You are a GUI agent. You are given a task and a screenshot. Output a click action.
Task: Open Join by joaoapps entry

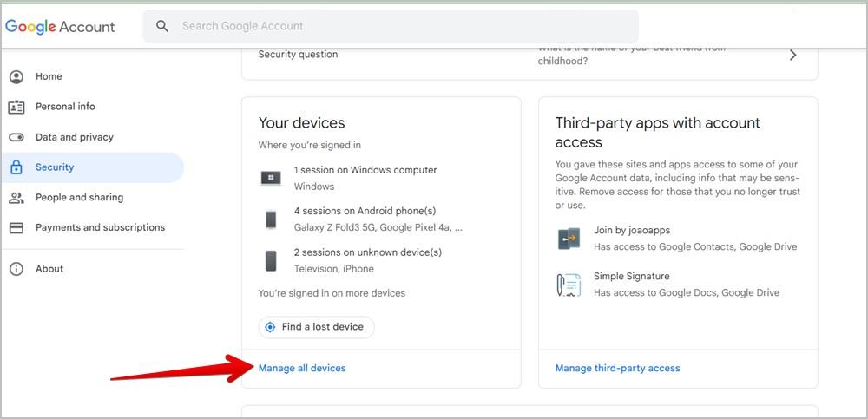click(678, 239)
